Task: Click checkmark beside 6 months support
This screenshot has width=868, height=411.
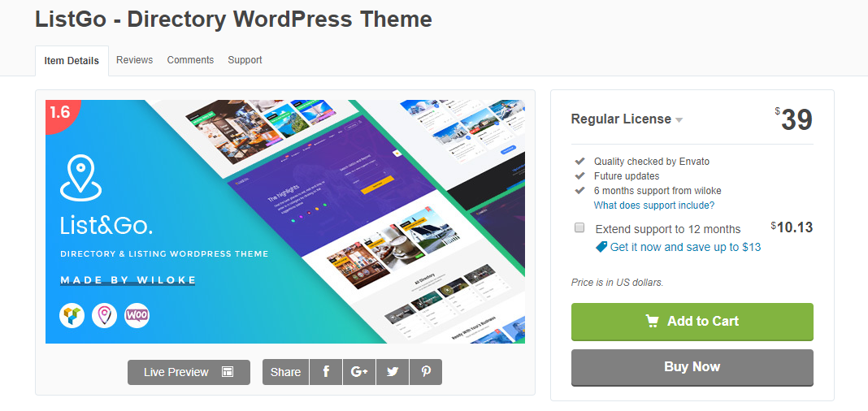Action: 579,190
